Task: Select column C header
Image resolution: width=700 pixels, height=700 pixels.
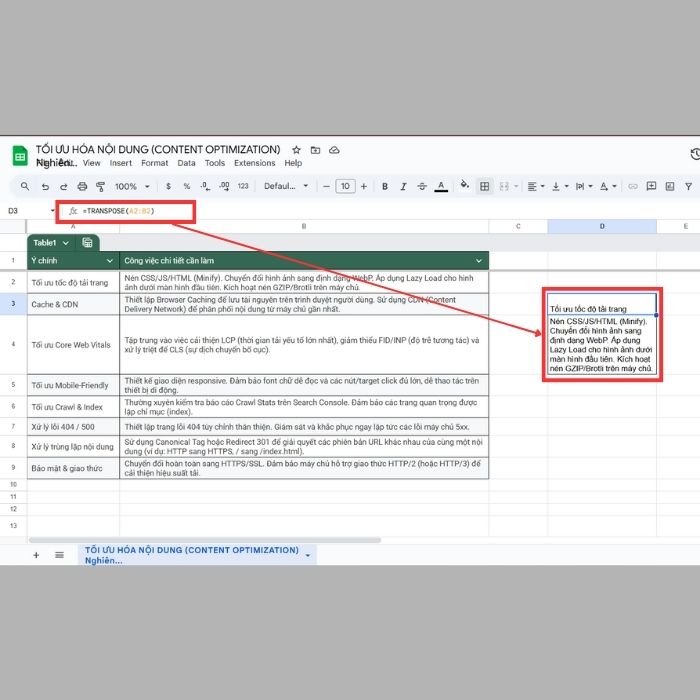Action: (x=518, y=226)
